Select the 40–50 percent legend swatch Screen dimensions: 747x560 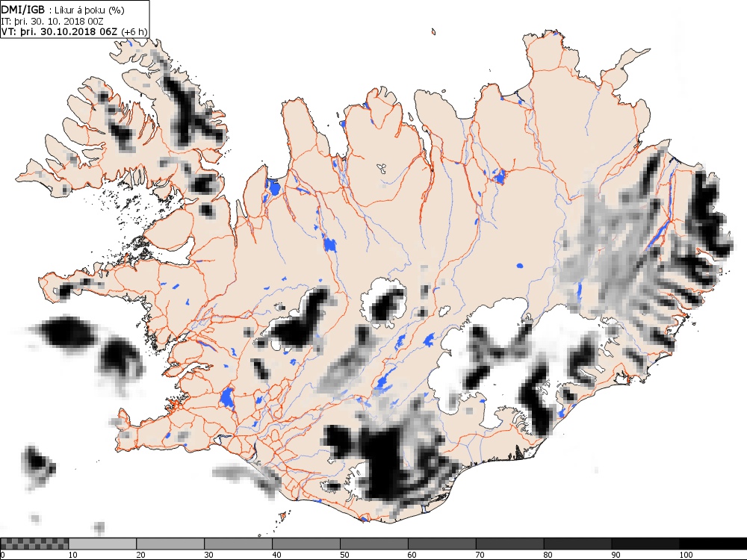(x=306, y=544)
